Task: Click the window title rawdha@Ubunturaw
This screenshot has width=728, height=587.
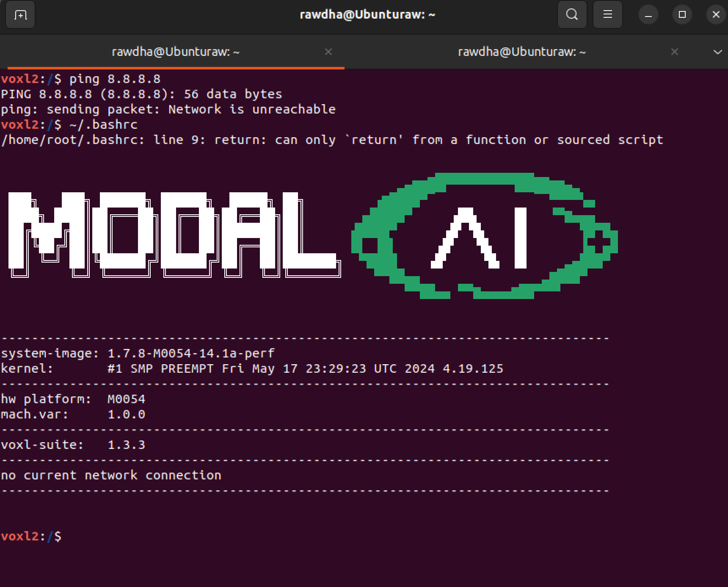Action: pyautogui.click(x=367, y=14)
